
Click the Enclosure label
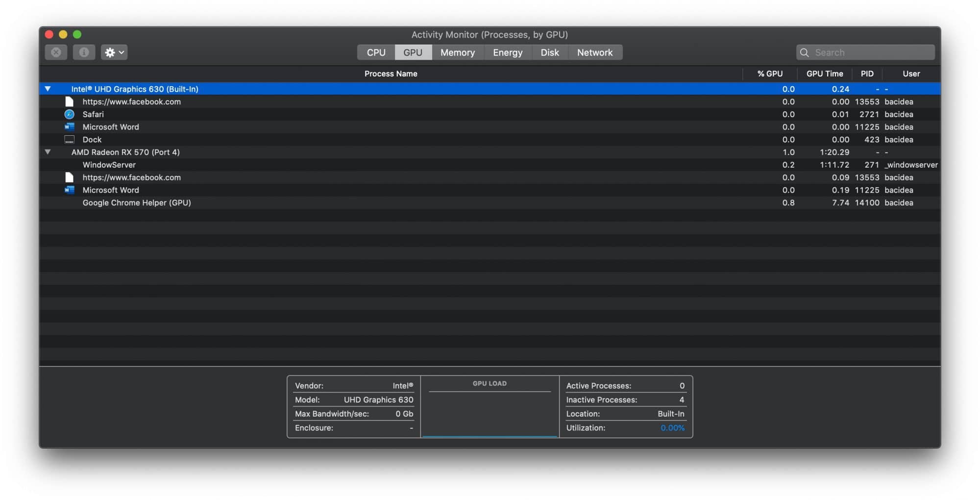click(314, 428)
